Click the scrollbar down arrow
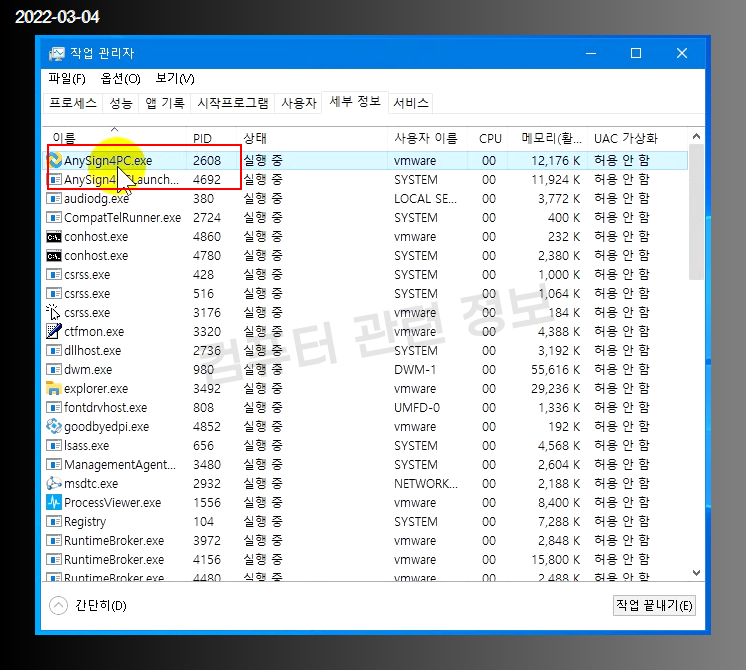This screenshot has width=746, height=670. (x=696, y=573)
